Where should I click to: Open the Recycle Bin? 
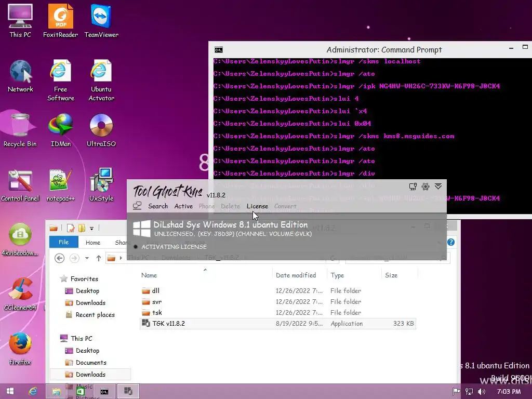[x=20, y=130]
